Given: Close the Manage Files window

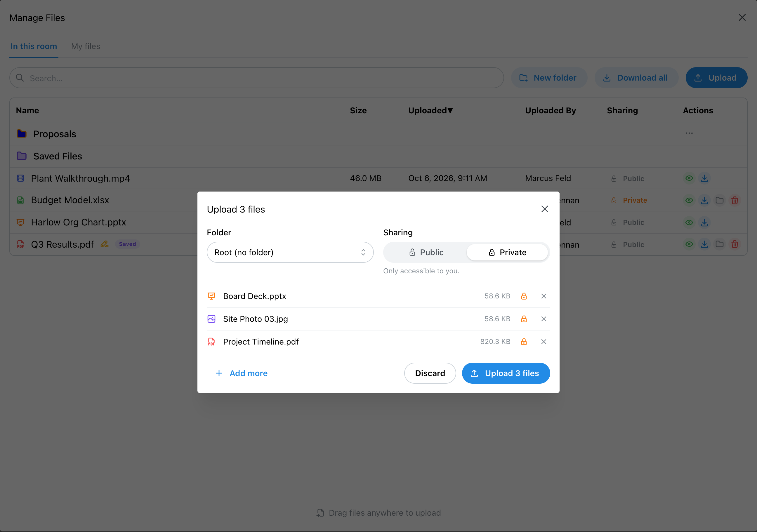Looking at the screenshot, I should 742,18.
